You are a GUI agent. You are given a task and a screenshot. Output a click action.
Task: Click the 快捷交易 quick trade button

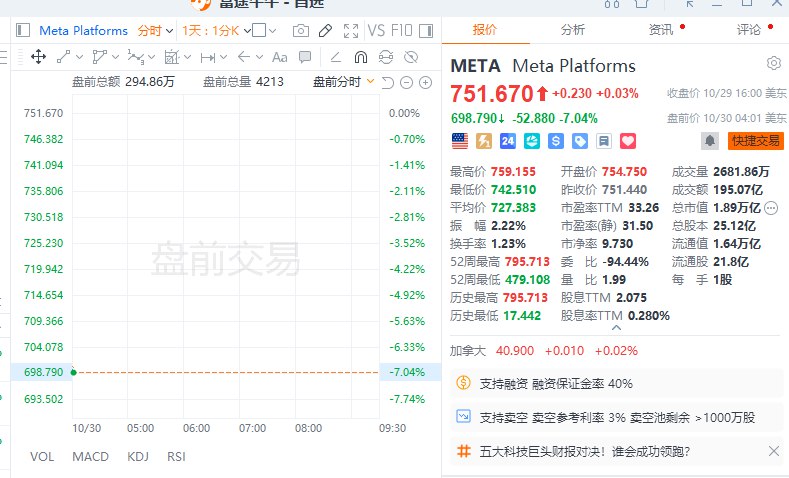(755, 141)
